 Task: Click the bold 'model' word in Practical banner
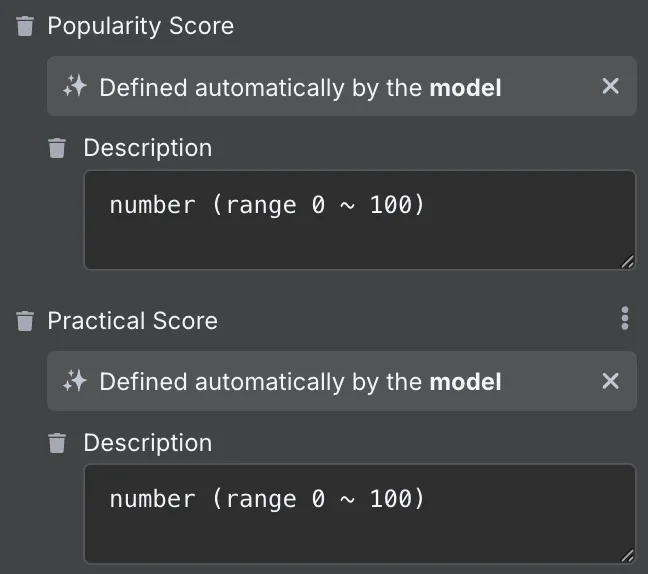pos(465,381)
